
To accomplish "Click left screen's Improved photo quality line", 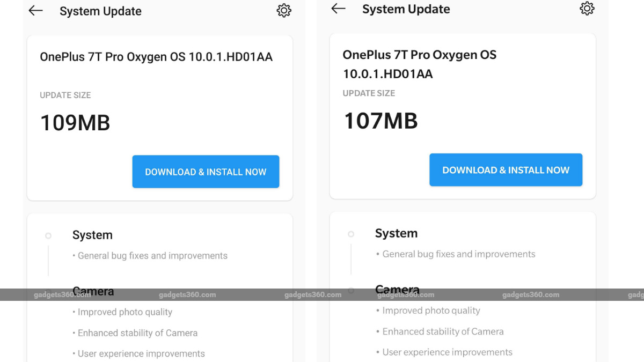I will (122, 312).
